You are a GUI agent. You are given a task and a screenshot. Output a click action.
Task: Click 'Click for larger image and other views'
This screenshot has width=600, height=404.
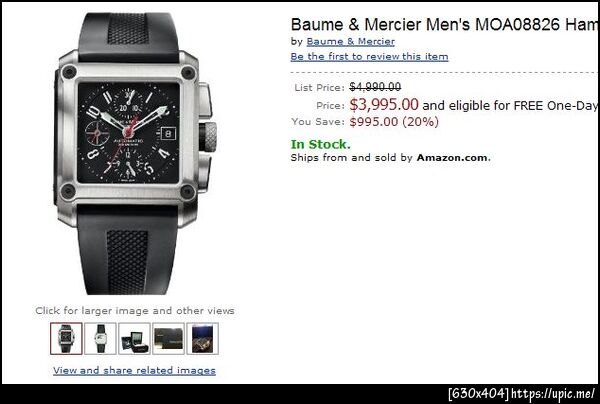pos(135,311)
